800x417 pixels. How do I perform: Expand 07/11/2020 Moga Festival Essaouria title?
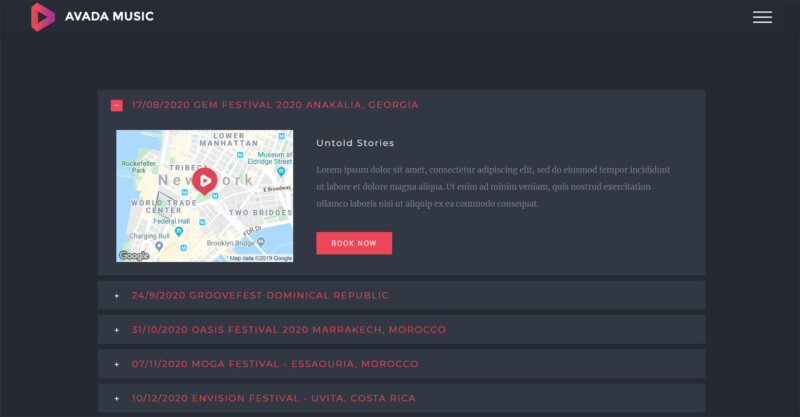(274, 364)
